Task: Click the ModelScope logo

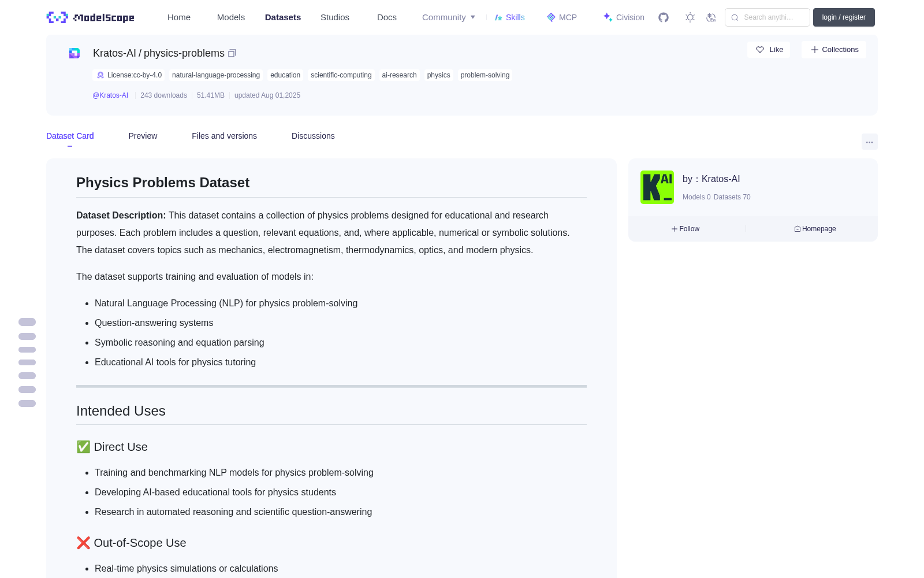Action: (x=90, y=17)
